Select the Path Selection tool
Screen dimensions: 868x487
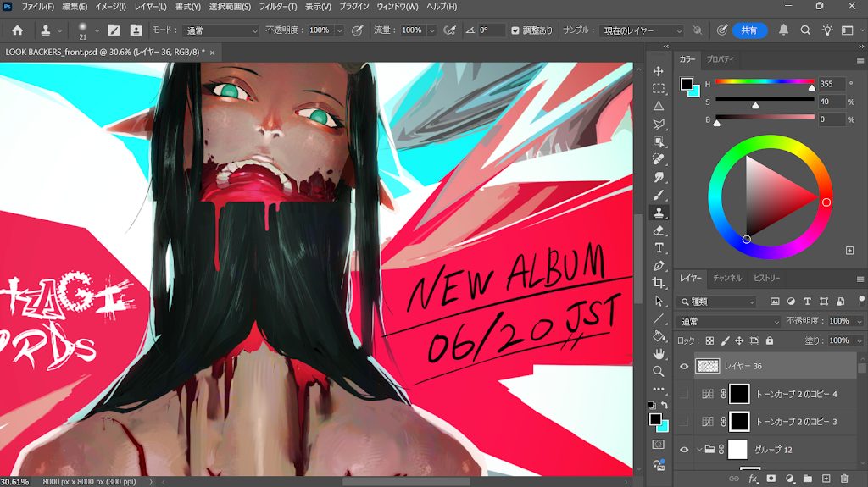pyautogui.click(x=658, y=301)
